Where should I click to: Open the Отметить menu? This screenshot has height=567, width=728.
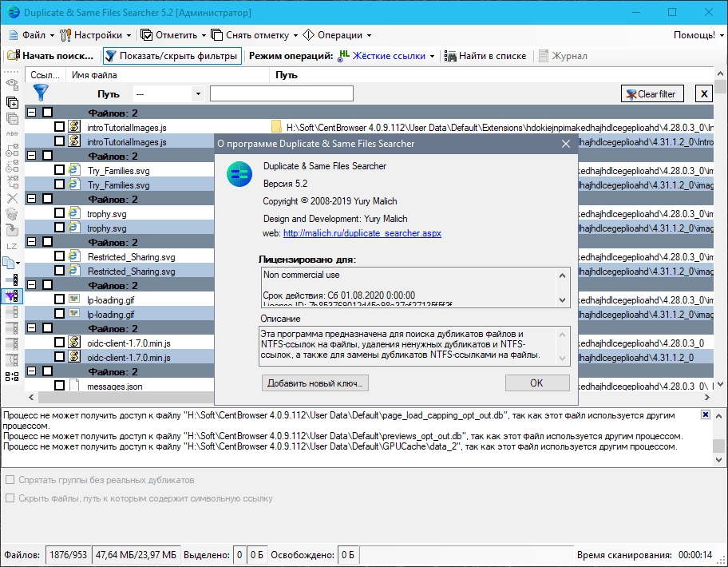tap(173, 35)
